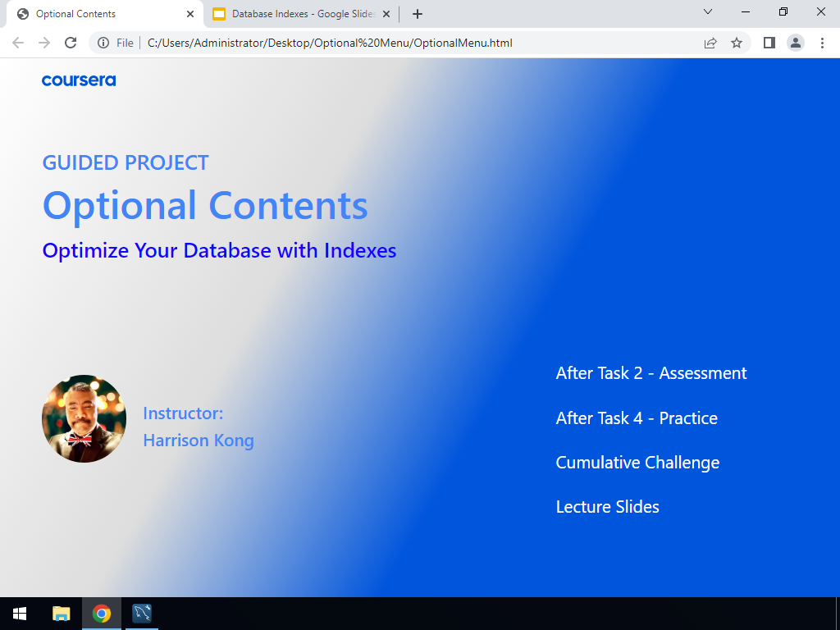Open the browser side panel icon
The height and width of the screenshot is (630, 840).
point(769,43)
